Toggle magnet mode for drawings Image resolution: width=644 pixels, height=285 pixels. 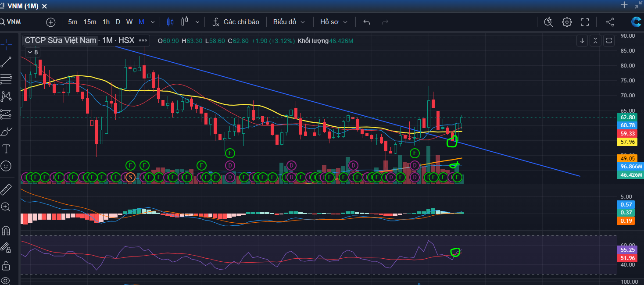coord(6,230)
